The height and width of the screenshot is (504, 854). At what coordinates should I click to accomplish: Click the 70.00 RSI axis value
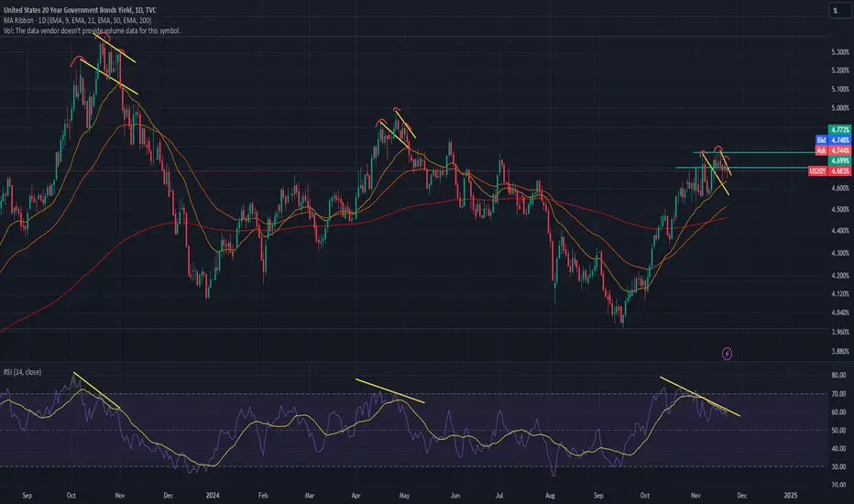[838, 393]
